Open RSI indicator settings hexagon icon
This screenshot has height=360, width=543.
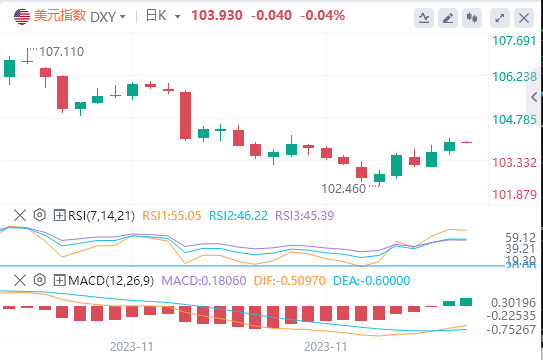40,215
